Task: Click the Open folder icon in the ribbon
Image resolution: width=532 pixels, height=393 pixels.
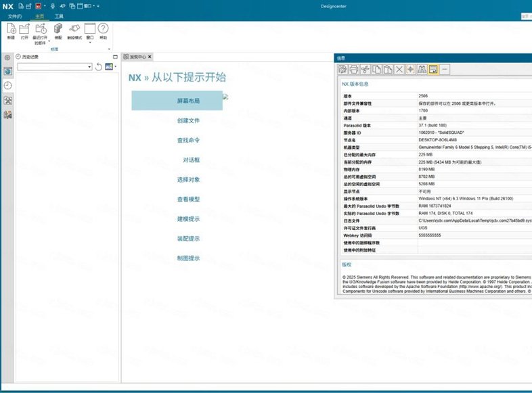Action: 24,29
